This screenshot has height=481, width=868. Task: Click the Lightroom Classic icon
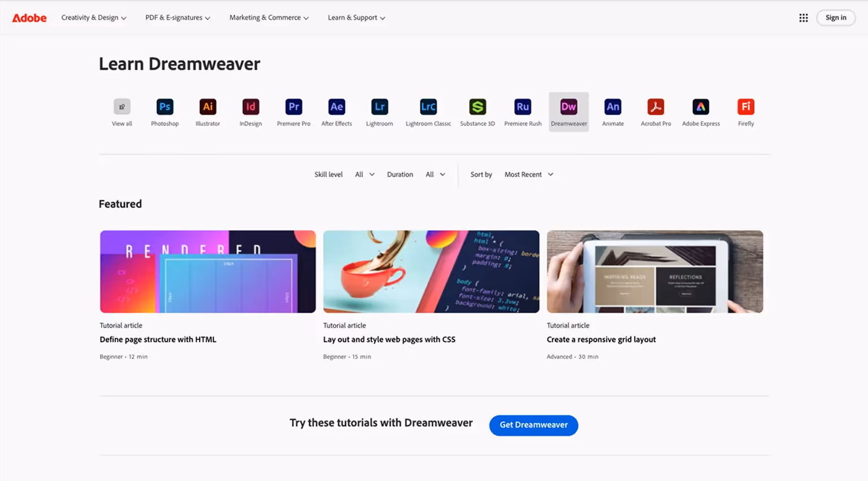pos(428,106)
